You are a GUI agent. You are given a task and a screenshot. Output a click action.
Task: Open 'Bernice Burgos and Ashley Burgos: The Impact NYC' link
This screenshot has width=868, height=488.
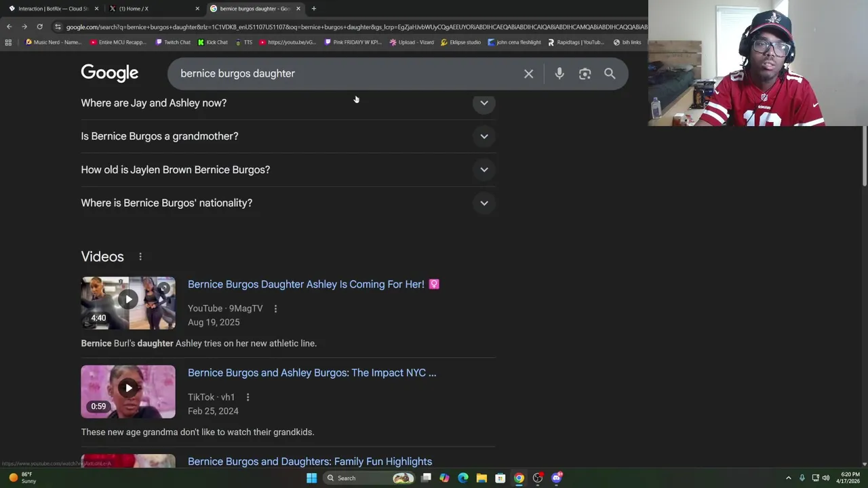[x=312, y=373]
